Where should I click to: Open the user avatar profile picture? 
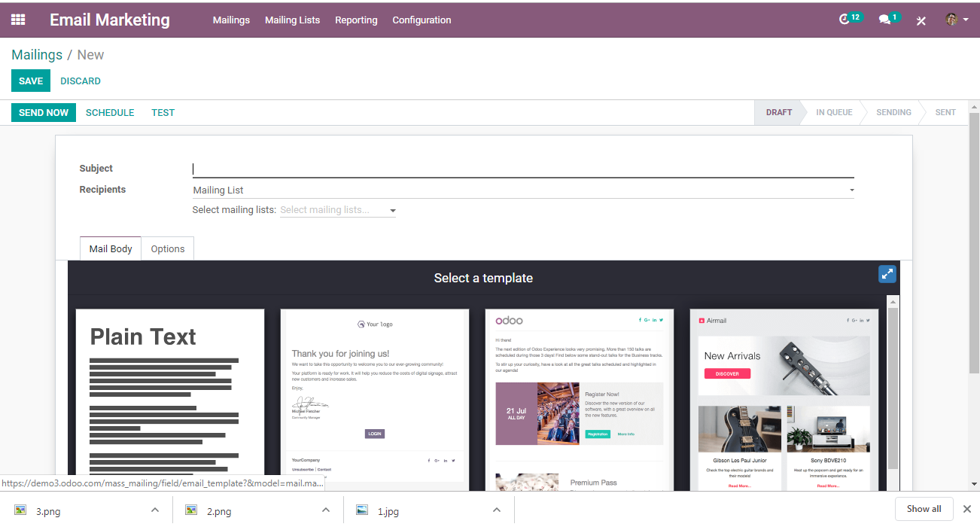951,20
